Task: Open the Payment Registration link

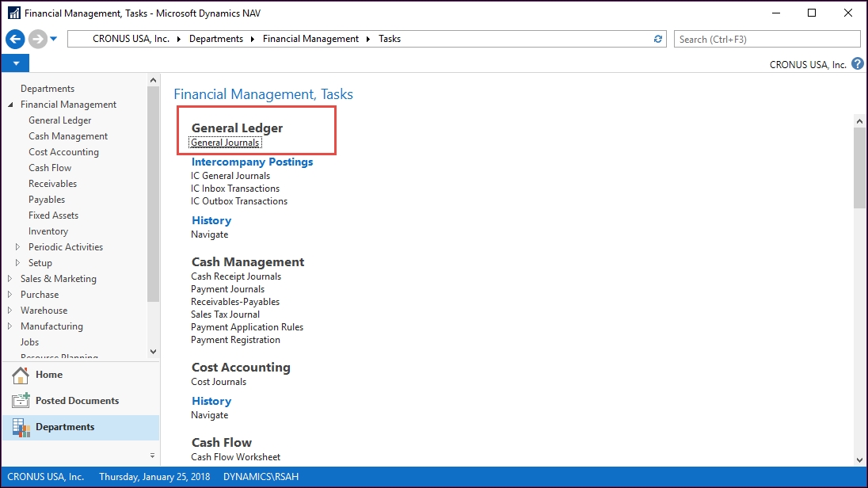Action: (x=235, y=340)
